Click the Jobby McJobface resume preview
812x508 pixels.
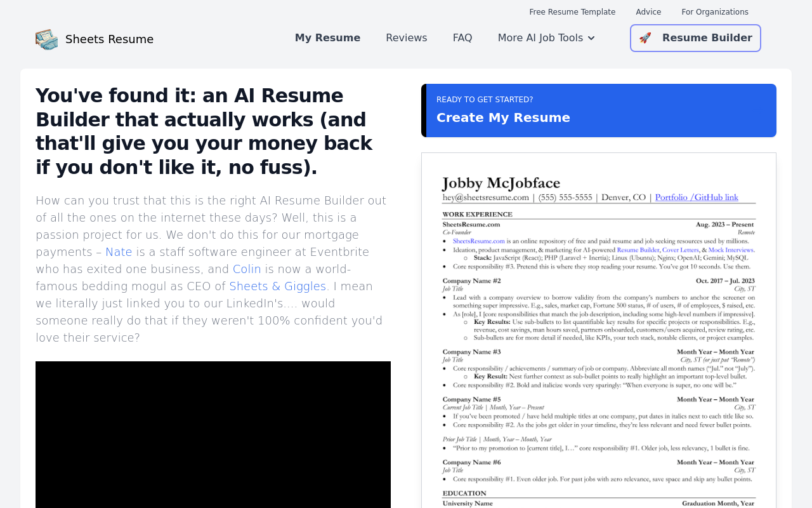599,330
